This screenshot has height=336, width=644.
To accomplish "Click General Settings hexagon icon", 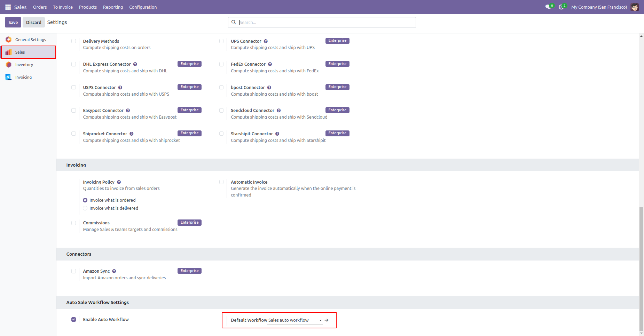I will coord(9,40).
